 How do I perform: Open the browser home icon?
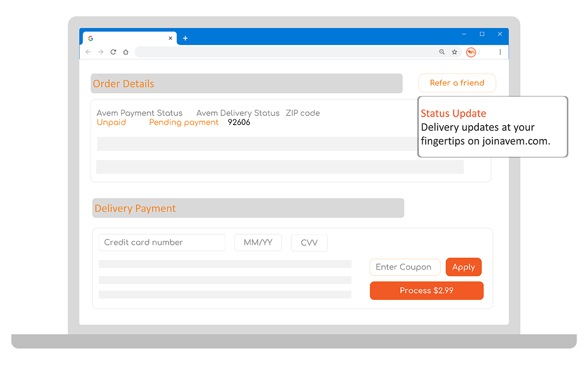pos(125,52)
